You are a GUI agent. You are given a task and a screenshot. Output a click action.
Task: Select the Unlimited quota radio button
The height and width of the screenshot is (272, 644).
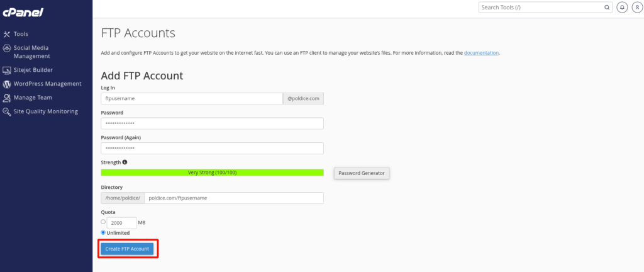point(104,232)
